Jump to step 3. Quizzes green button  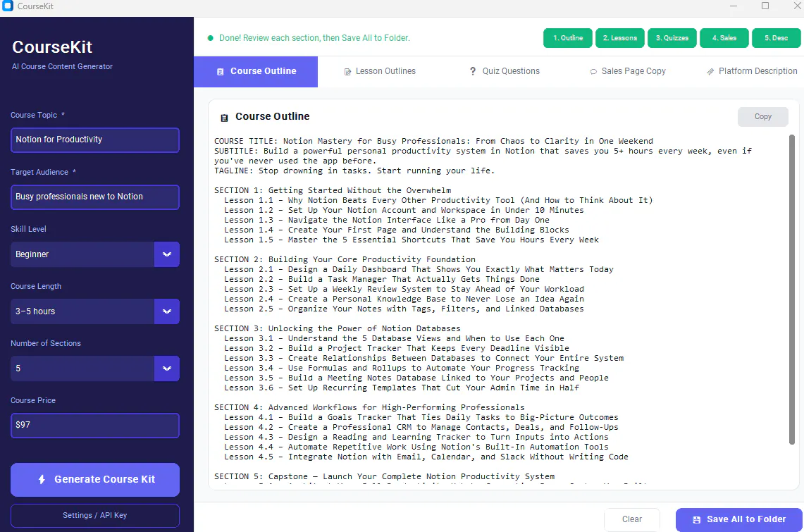point(672,38)
